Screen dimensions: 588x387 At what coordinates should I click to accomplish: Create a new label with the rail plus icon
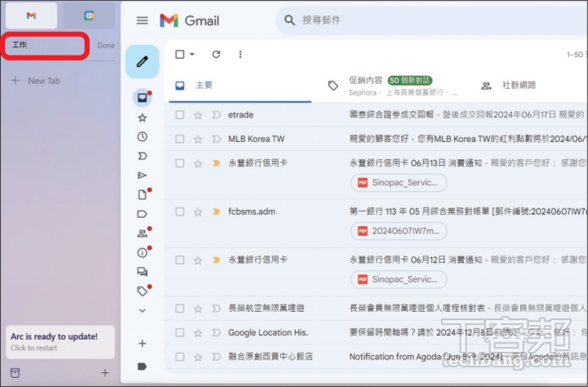142,344
